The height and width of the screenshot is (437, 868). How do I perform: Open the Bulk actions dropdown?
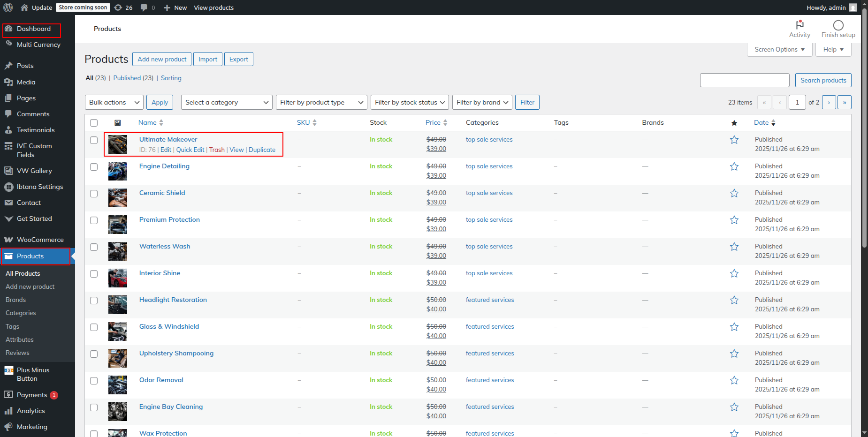114,102
